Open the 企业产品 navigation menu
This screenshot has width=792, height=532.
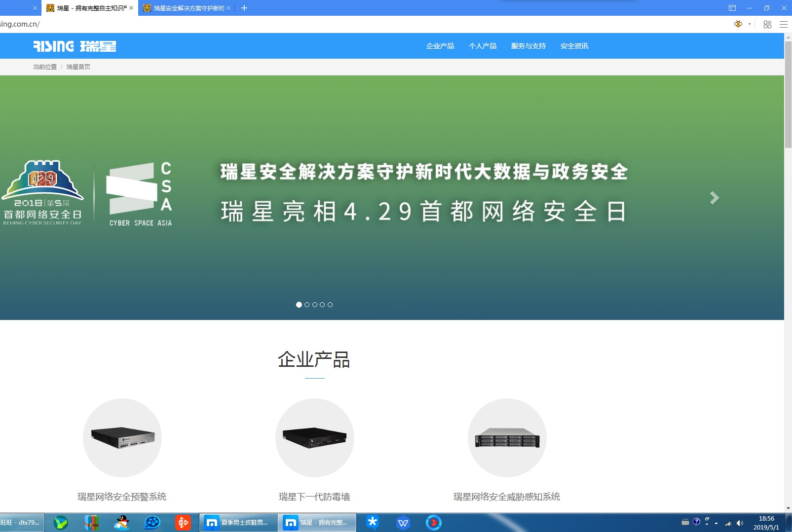440,46
